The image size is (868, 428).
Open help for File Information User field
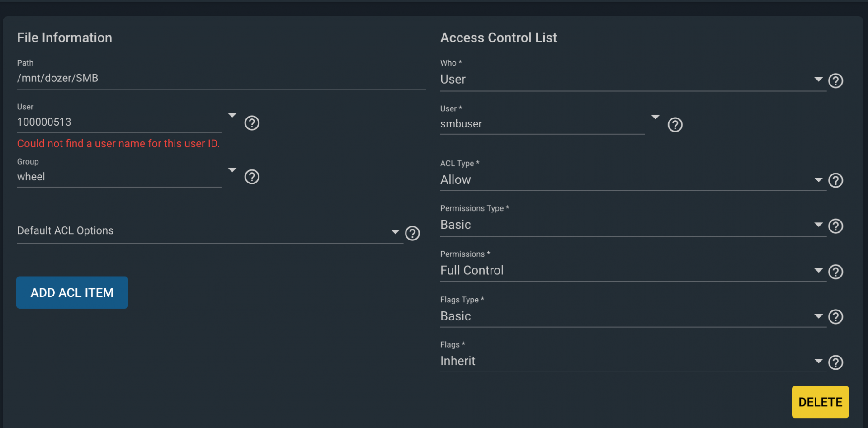coord(252,123)
